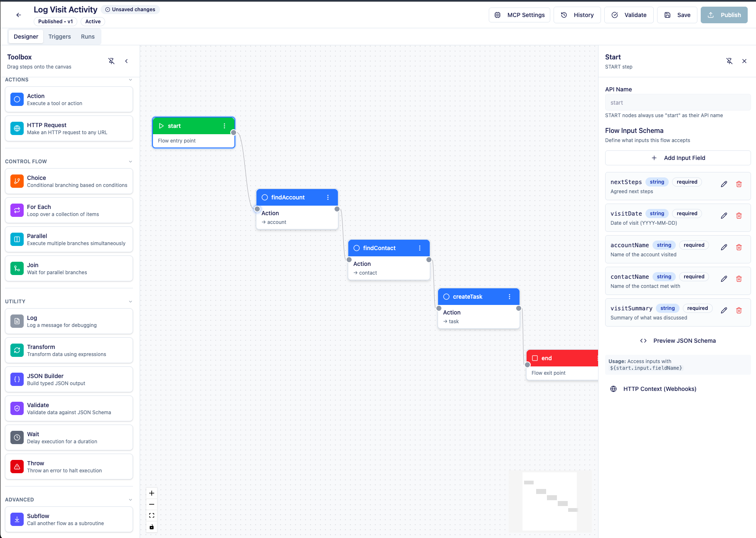
Task: Click the Choice branching icon
Action: pos(17,181)
